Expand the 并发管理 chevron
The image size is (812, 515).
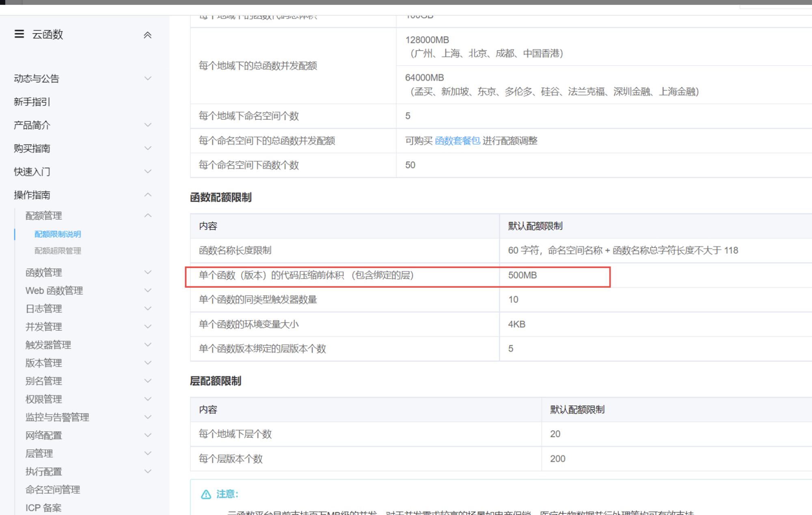click(x=148, y=327)
